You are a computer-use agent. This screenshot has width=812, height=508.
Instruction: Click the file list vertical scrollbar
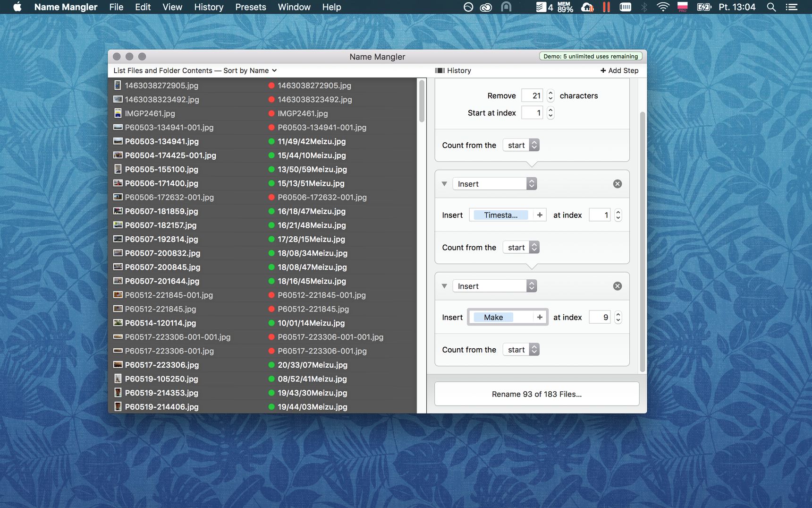click(x=422, y=101)
